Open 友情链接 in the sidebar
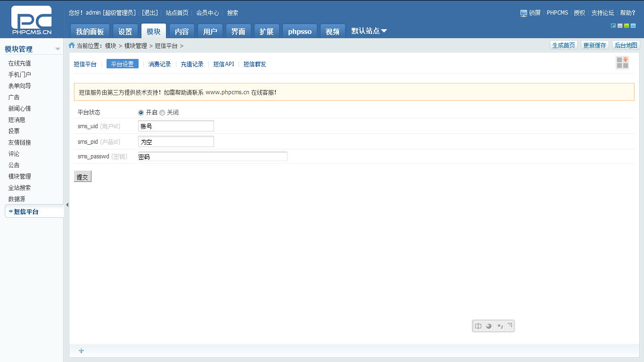644x362 pixels. (20, 142)
